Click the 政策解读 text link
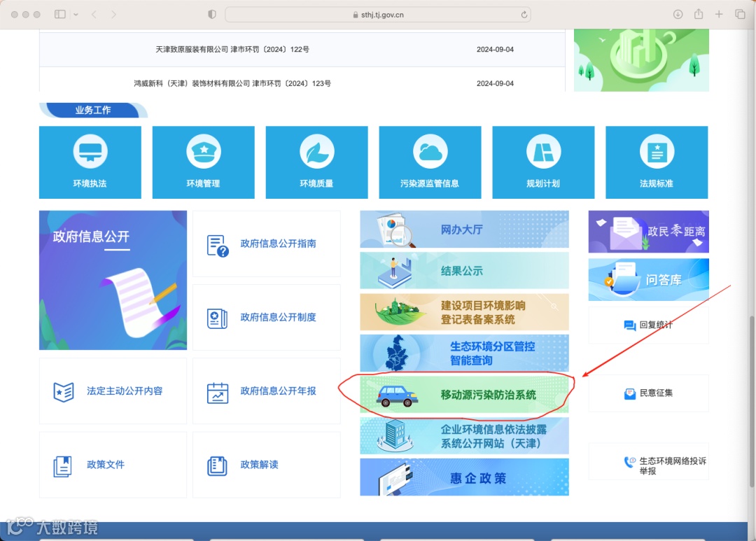Image resolution: width=756 pixels, height=541 pixels. click(260, 464)
